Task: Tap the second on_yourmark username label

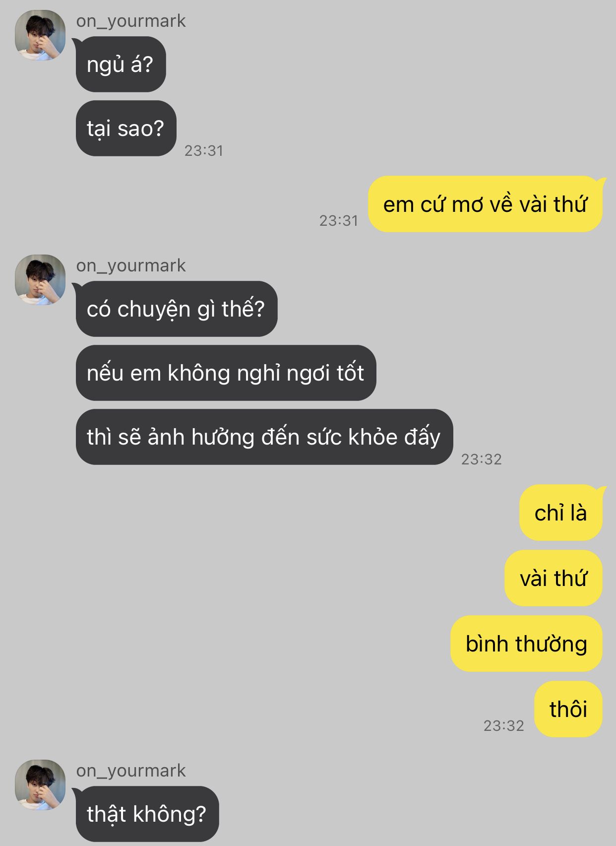Action: click(131, 265)
